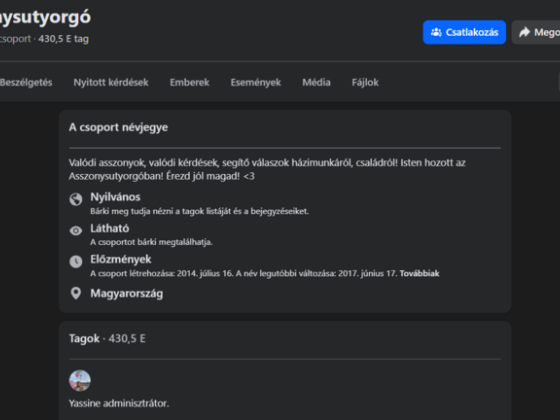Click the Tagok · 430,5 E heading

(107, 338)
